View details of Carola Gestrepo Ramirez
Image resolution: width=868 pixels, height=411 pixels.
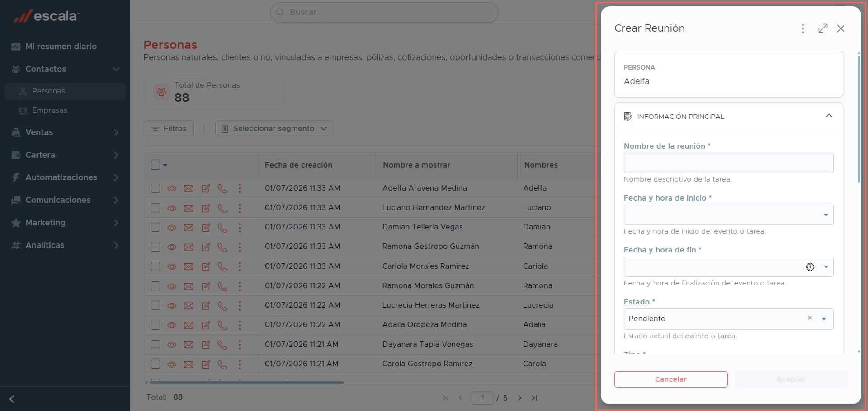coord(172,364)
